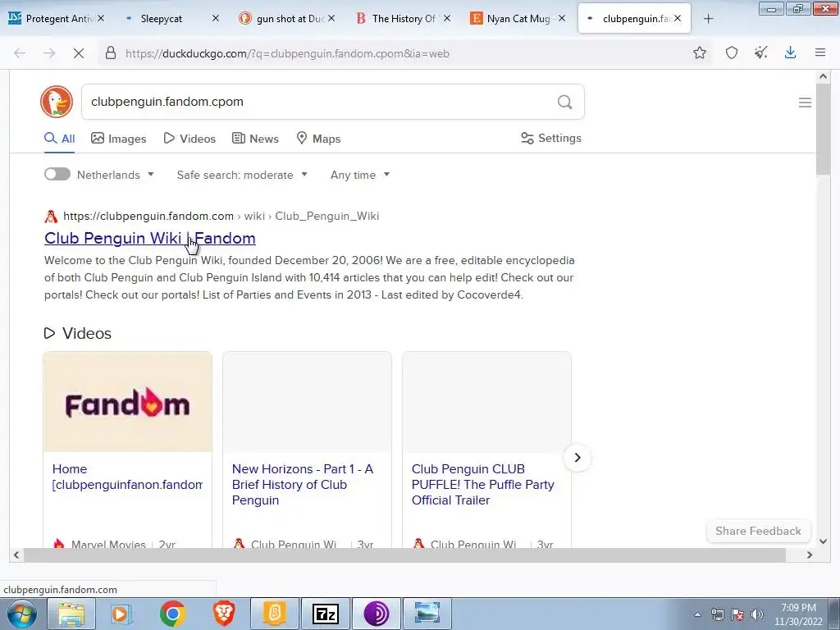The image size is (840, 630).
Task: Toggle the Netherlands region switch
Action: (57, 175)
